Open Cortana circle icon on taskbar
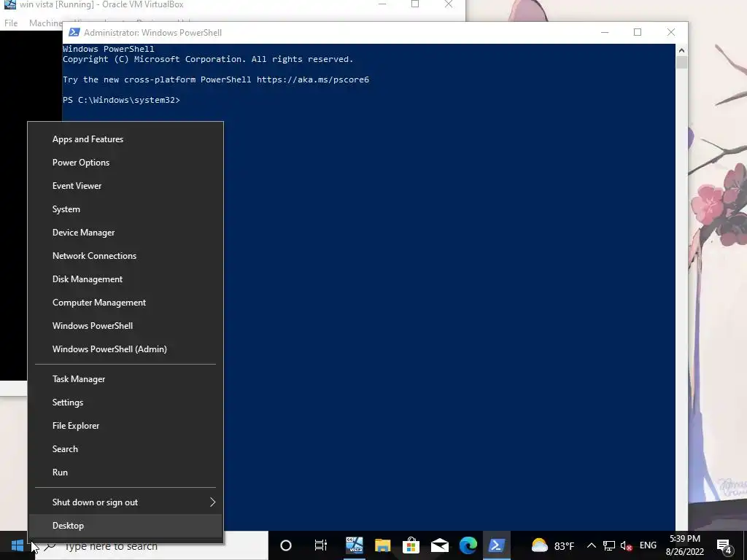The image size is (747, 560). 286,545
